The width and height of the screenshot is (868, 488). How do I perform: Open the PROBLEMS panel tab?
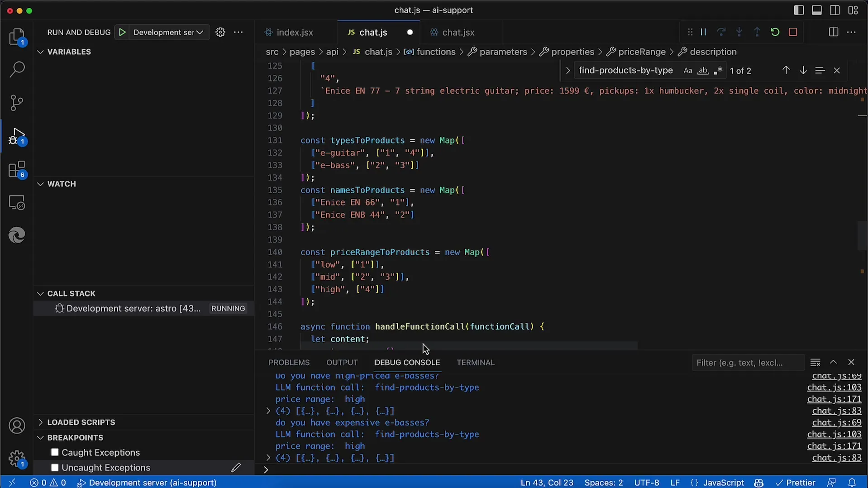(x=289, y=363)
